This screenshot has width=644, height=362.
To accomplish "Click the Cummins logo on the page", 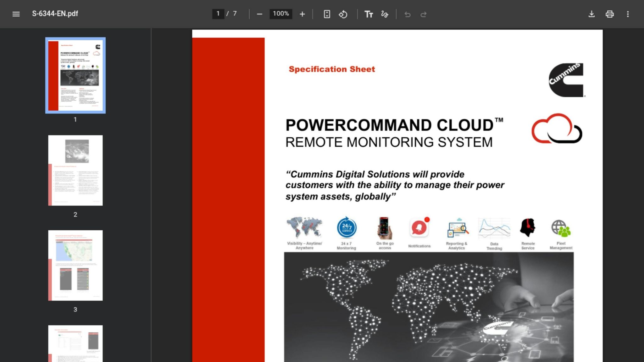I will (567, 80).
